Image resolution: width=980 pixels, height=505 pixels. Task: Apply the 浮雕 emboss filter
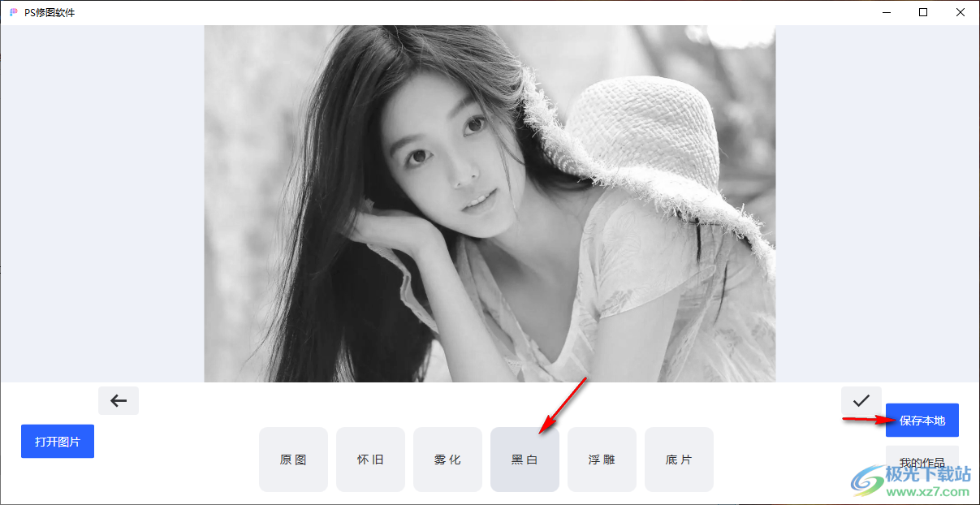[x=602, y=460]
